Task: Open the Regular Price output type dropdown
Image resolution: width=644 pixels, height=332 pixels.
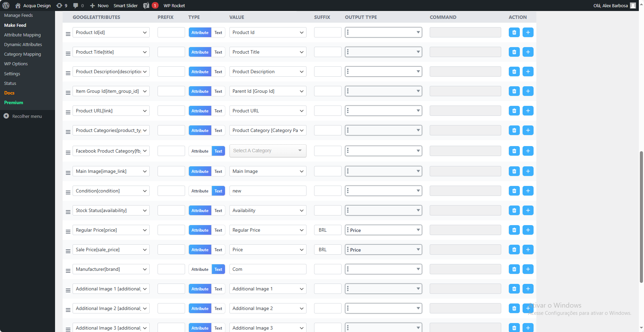Action: point(383,230)
